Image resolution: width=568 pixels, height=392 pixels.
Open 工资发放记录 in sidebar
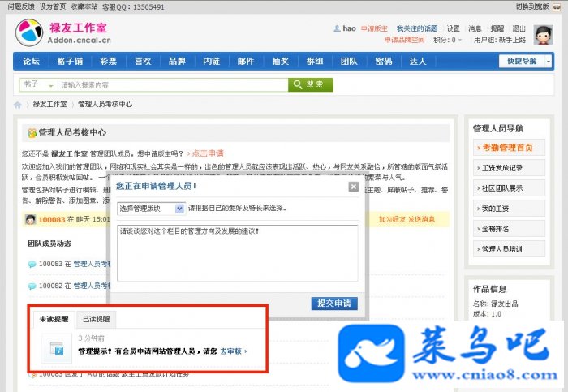point(509,168)
